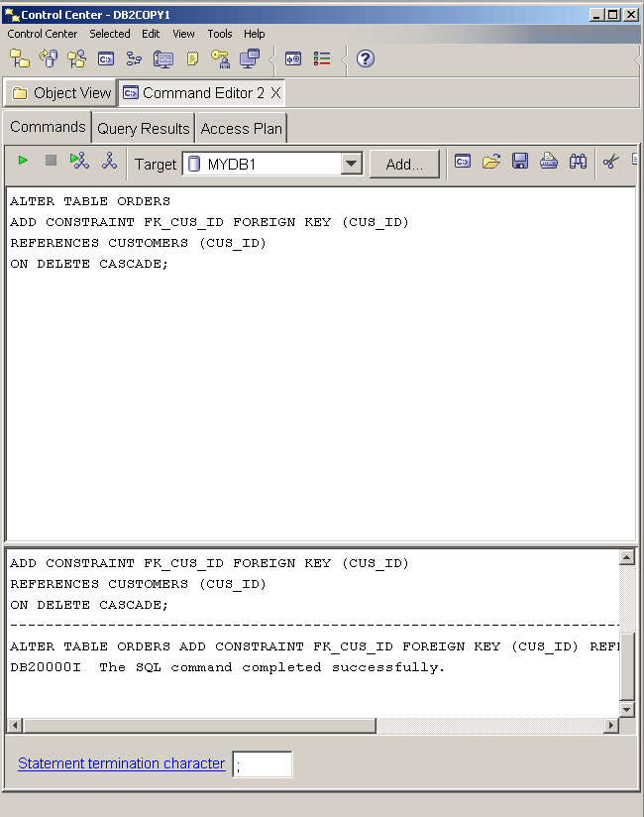This screenshot has width=644, height=817.
Task: Open the Help menu
Action: 254,34
